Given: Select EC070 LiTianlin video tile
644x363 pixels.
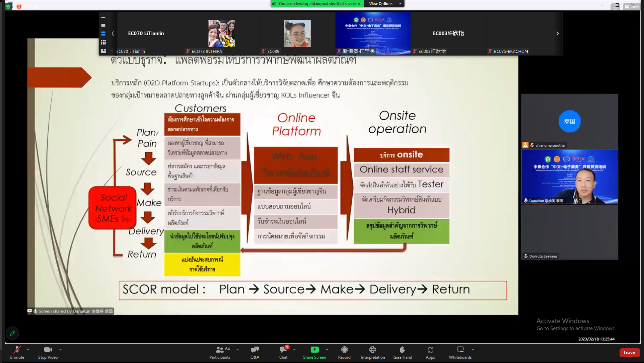Looking at the screenshot, I should tap(146, 33).
